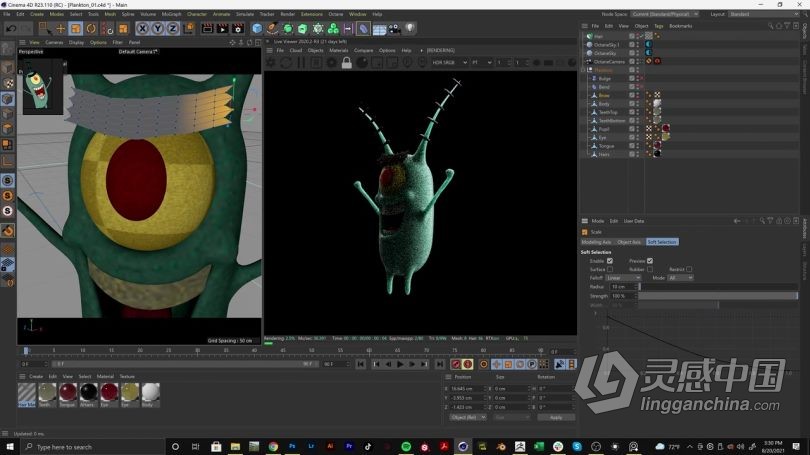Open the Falloff Linear dropdown
This screenshot has height=455, width=810.
623,278
